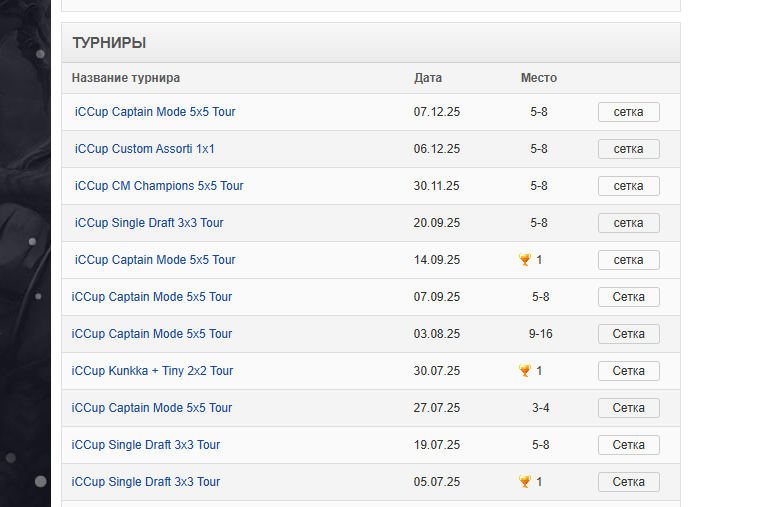Viewport: 759px width, 507px height.
Task: Click the trophy icon for 30.07.25 tournament
Action: click(525, 371)
